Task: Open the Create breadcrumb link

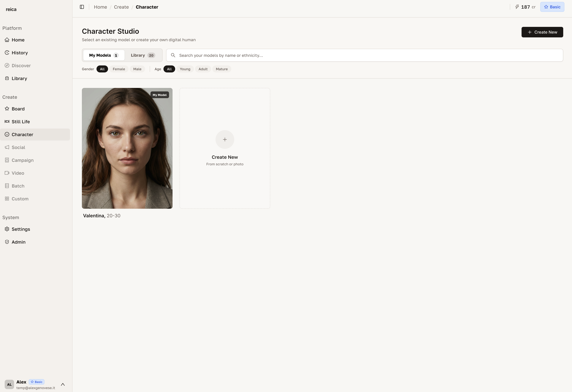Action: [x=121, y=7]
